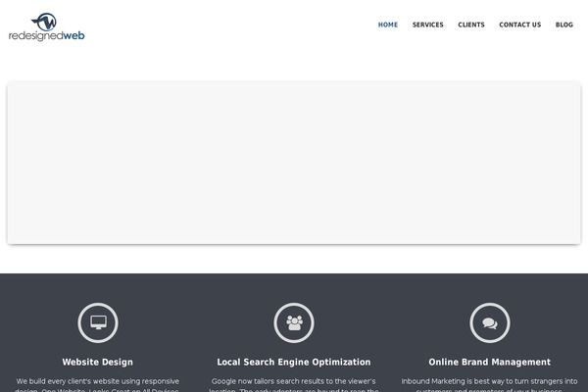Click the empty hero slider area
The height and width of the screenshot is (392, 588).
pos(294,163)
